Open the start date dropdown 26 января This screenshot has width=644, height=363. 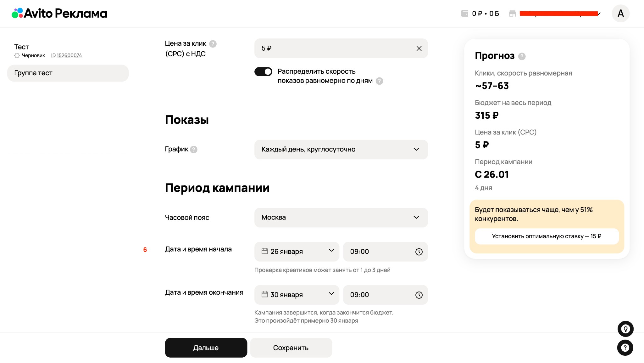point(297,252)
